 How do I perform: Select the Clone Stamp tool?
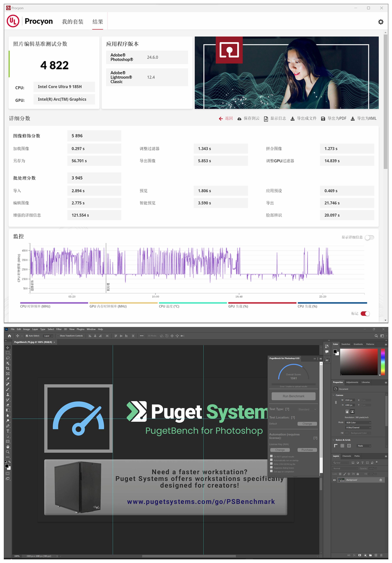[x=8, y=395]
